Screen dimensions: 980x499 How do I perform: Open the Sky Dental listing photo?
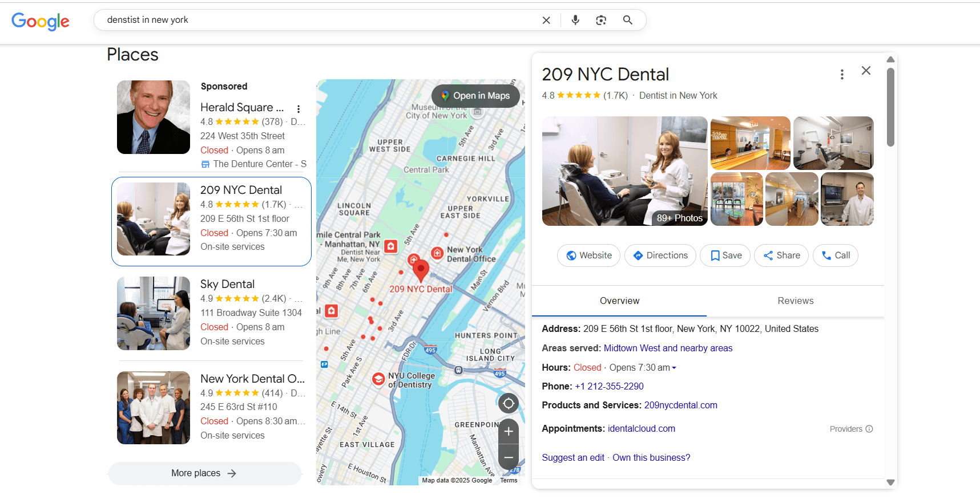154,313
